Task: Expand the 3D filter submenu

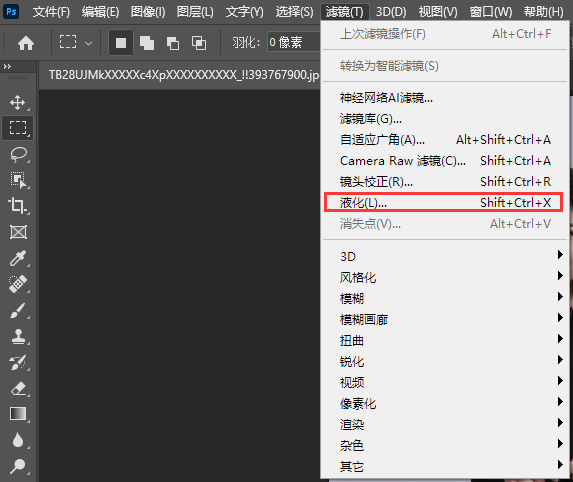Action: coord(445,257)
